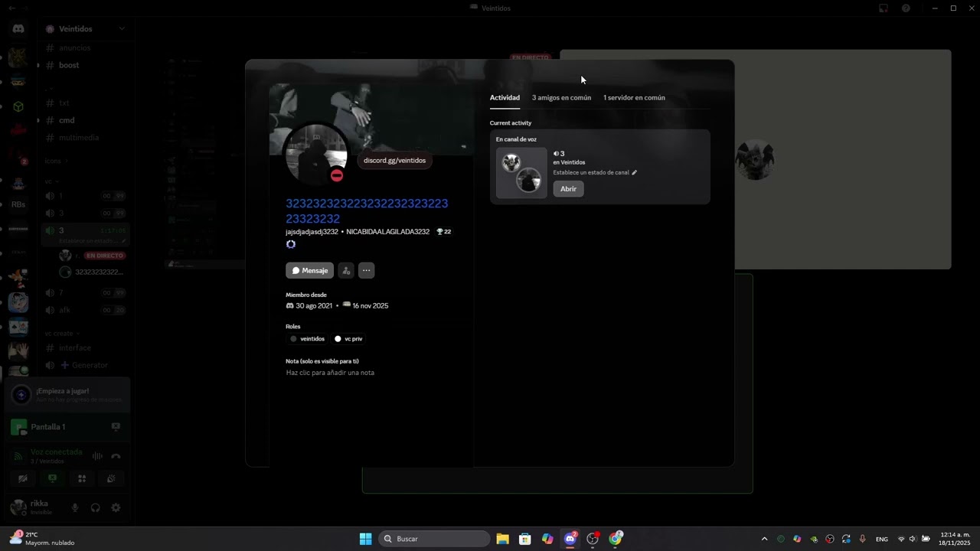980x551 pixels.
Task: Expand the icons category
Action: pyautogui.click(x=57, y=161)
